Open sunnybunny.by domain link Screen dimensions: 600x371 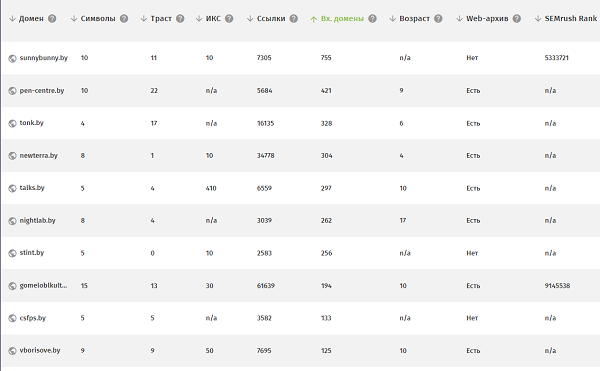[44, 58]
